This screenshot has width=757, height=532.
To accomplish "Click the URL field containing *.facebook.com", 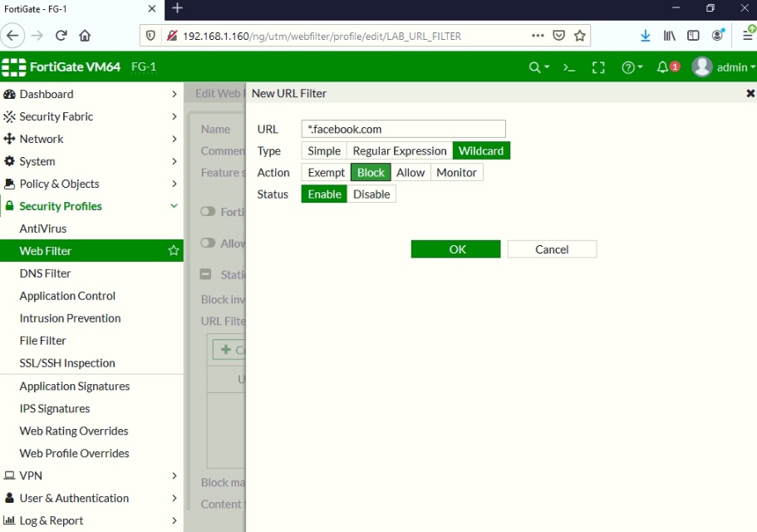I will pyautogui.click(x=403, y=129).
